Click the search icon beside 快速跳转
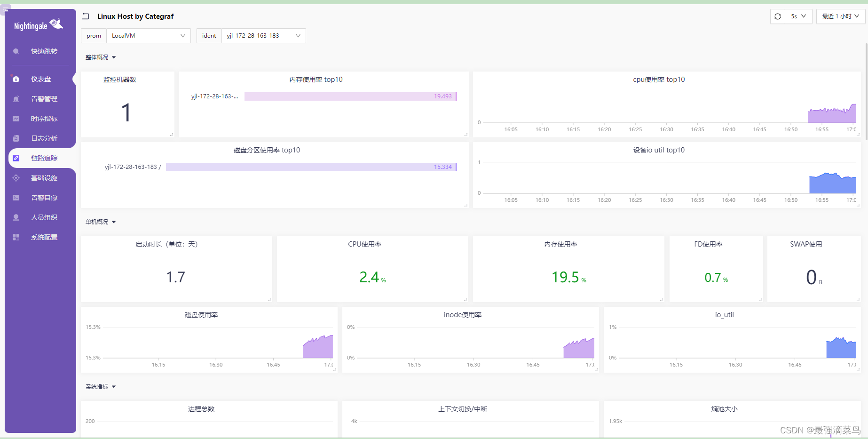This screenshot has height=439, width=868. 16,51
